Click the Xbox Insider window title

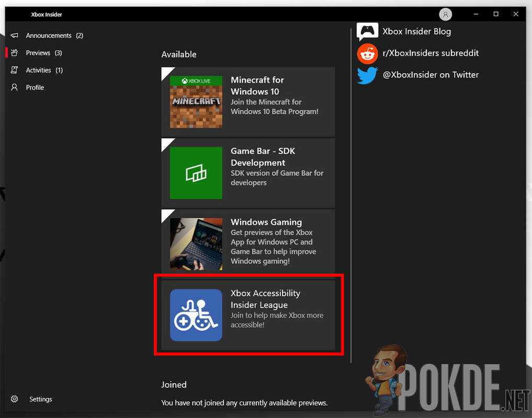[47, 15]
